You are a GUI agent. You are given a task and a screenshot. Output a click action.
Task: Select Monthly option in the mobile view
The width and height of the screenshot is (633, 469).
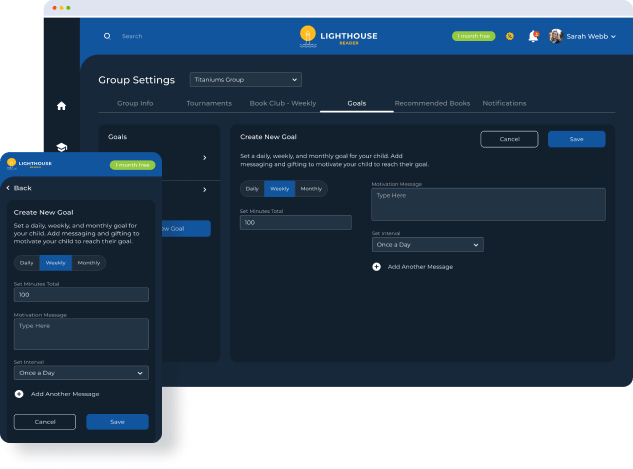(89, 263)
